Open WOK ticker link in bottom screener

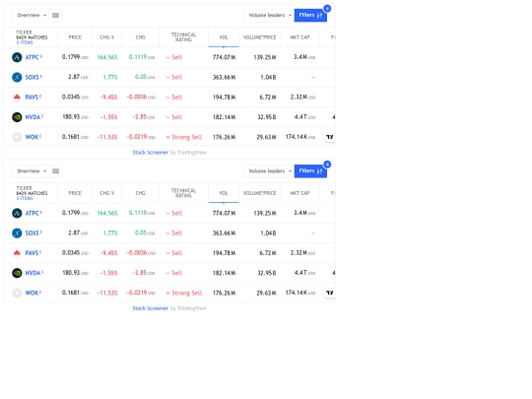coord(32,293)
